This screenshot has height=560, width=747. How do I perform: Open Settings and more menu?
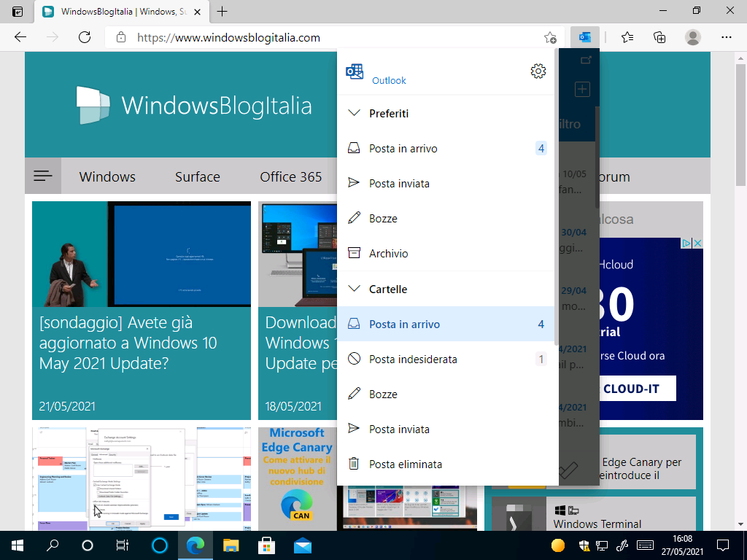pos(726,37)
